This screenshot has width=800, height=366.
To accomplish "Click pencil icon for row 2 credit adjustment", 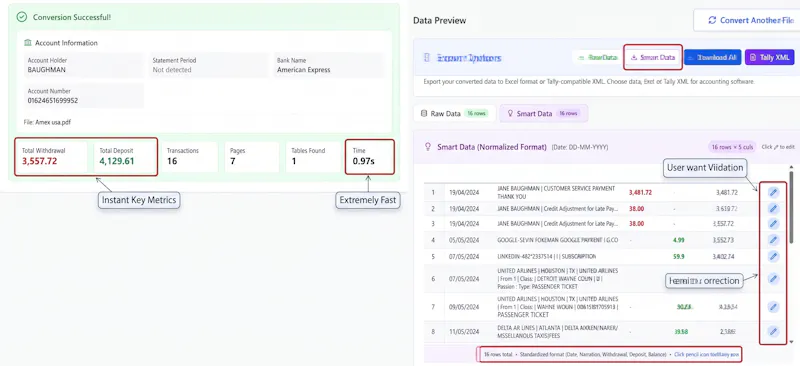I will pyautogui.click(x=773, y=209).
